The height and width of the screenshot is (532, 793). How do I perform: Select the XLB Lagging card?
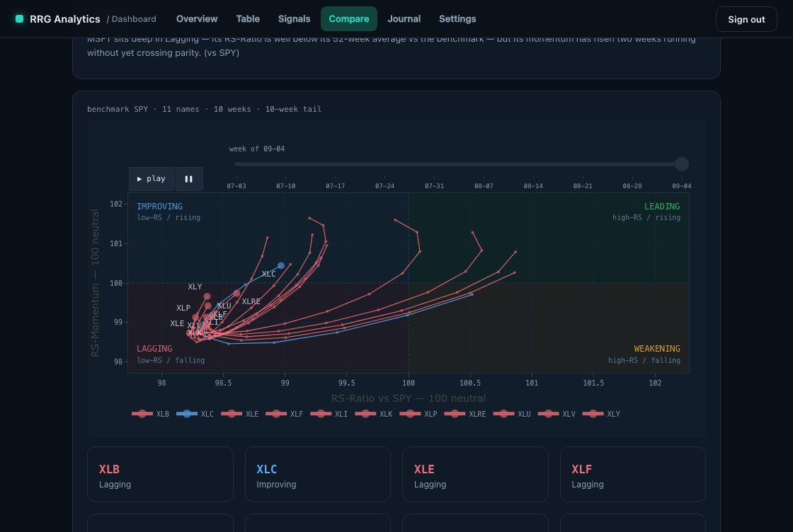(x=160, y=474)
